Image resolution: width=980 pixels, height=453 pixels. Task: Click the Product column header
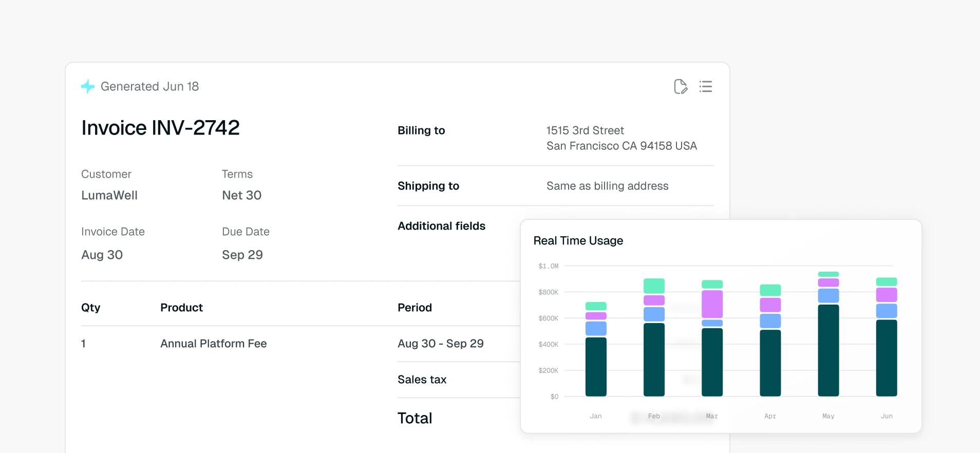181,308
